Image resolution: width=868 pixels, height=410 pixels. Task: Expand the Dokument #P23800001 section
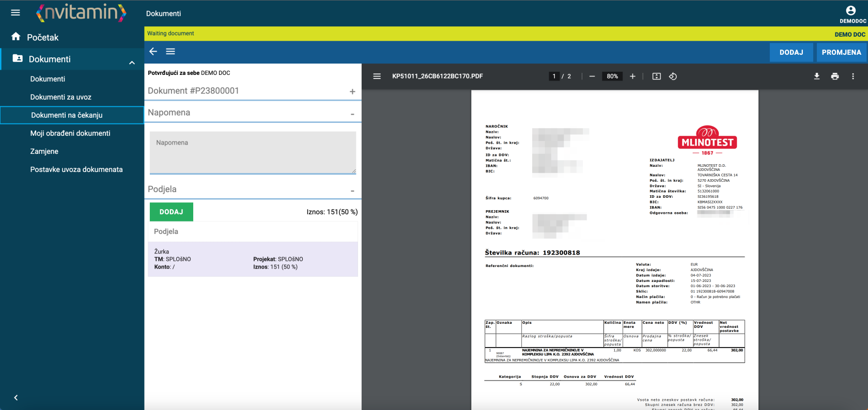tap(352, 91)
